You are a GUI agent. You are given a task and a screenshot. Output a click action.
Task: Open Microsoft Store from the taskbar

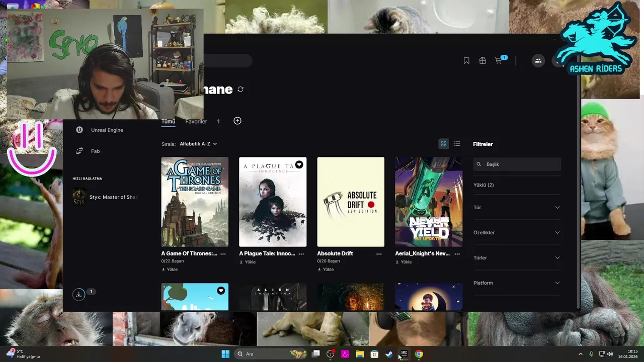374,354
